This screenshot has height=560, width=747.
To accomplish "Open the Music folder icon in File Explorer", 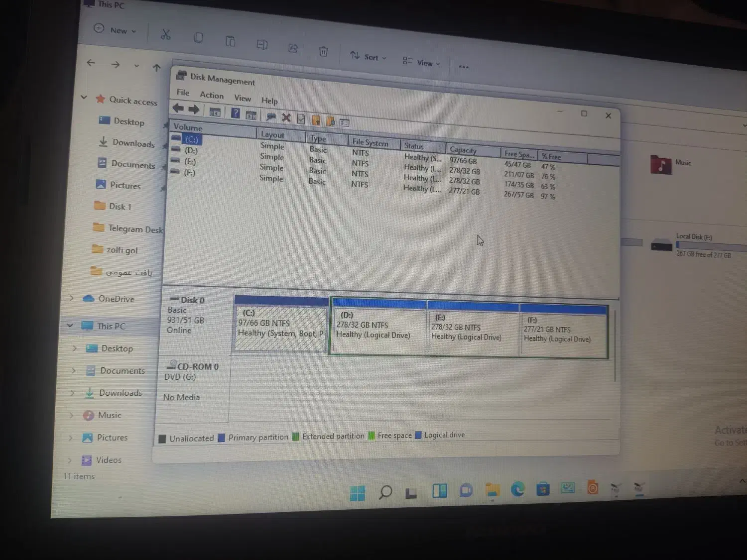I will pos(661,164).
